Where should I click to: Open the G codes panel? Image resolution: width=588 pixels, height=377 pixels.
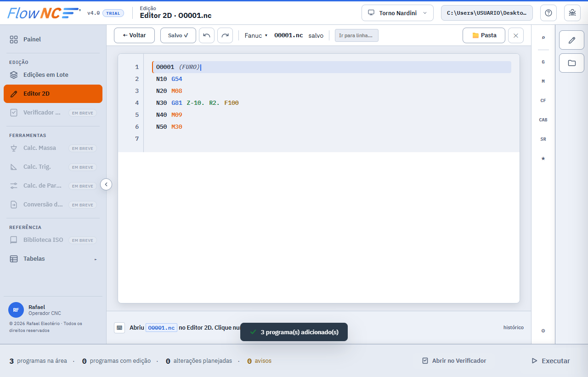(543, 62)
